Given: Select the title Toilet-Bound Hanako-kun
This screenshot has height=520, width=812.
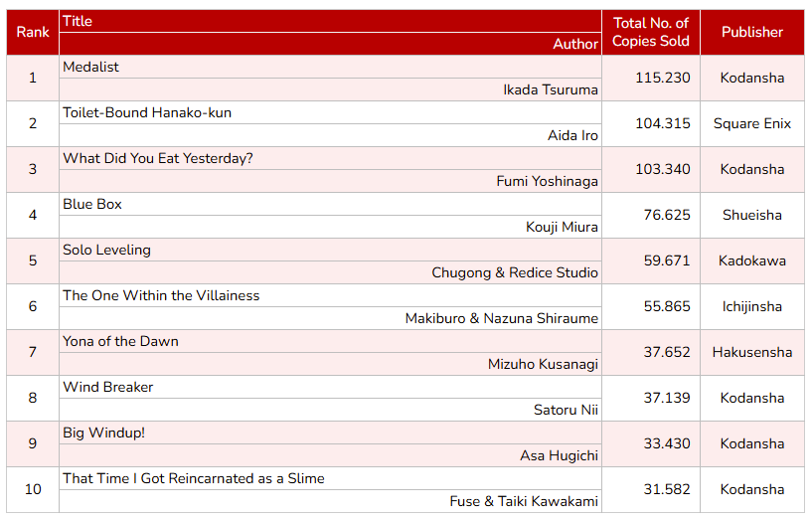Looking at the screenshot, I should coord(147,112).
